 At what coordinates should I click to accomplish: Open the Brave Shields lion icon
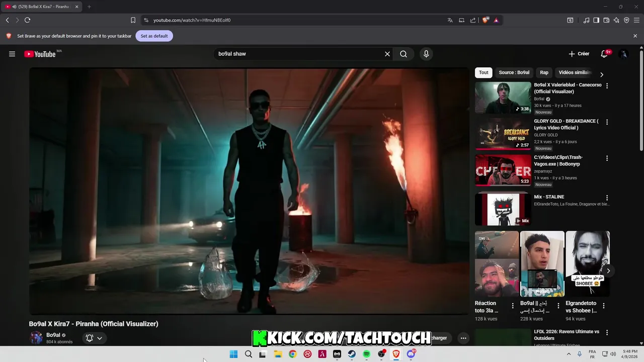click(486, 20)
